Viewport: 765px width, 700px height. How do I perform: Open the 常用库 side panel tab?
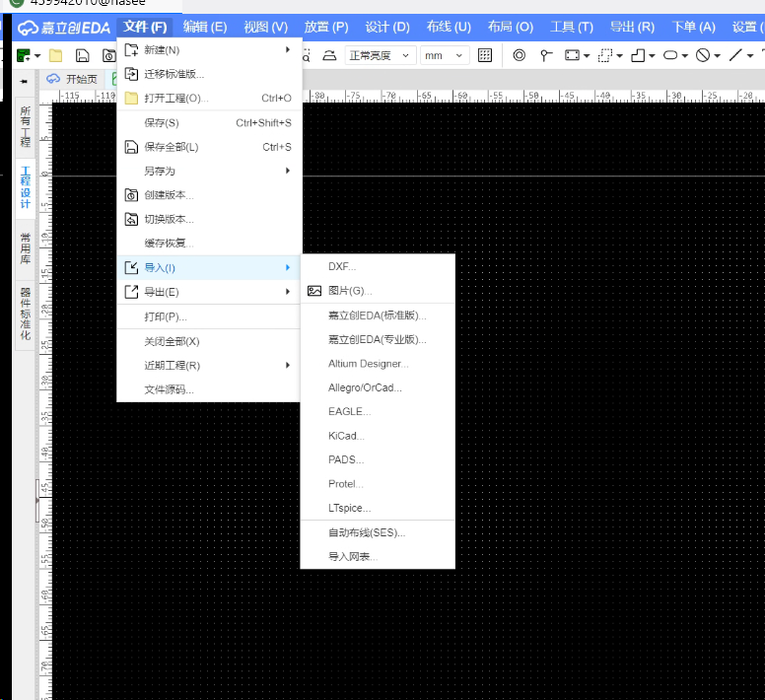point(26,248)
